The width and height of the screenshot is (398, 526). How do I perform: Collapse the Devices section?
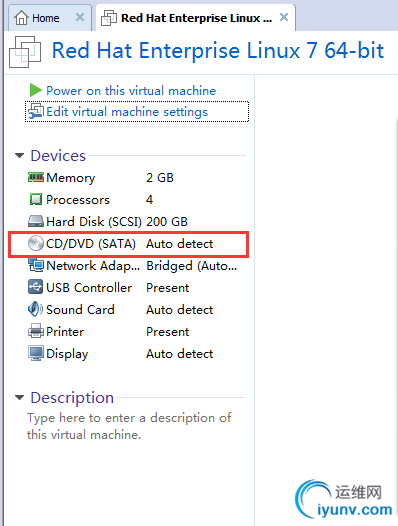19,156
